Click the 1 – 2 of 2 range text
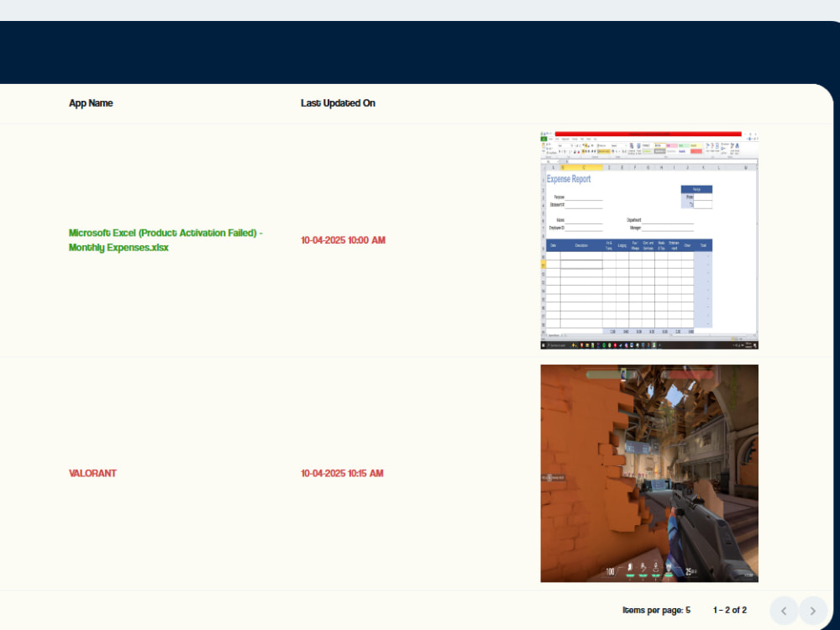840x630 pixels. point(730,610)
